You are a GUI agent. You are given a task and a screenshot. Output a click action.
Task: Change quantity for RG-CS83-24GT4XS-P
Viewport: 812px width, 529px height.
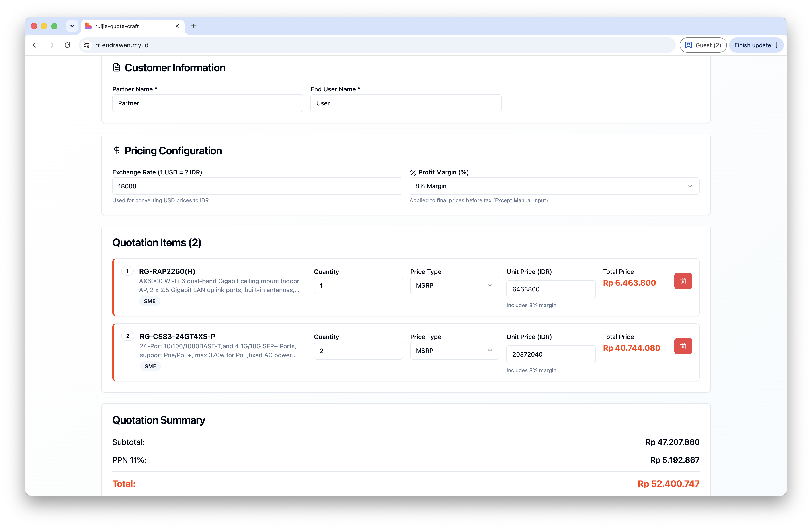[358, 351]
